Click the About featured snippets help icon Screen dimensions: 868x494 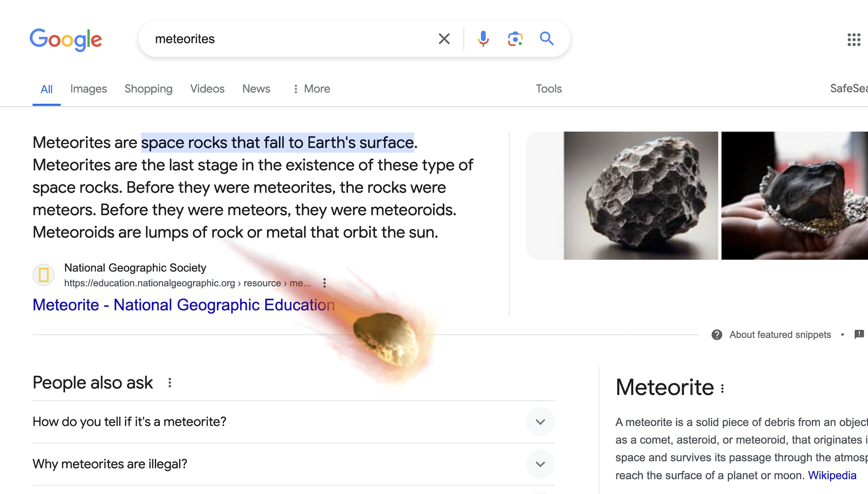717,334
